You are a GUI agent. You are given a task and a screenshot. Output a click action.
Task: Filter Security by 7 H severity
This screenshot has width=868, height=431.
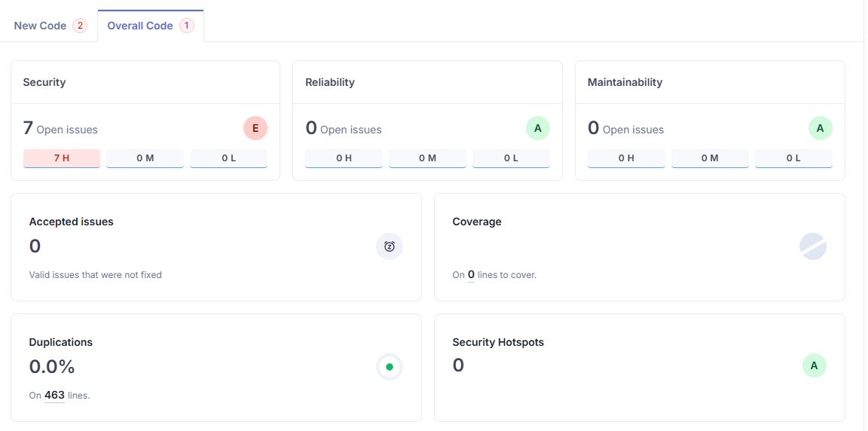pyautogui.click(x=62, y=158)
